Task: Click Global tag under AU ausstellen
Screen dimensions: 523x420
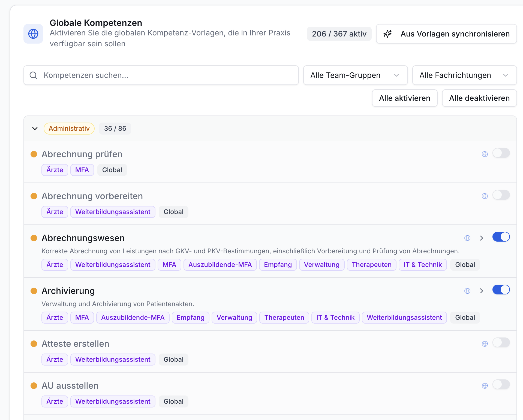Action: pyautogui.click(x=173, y=401)
